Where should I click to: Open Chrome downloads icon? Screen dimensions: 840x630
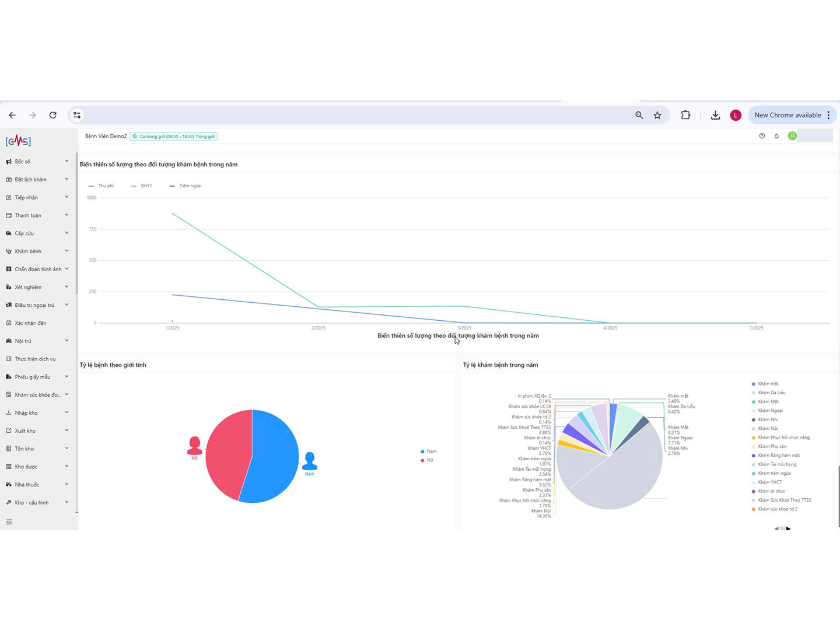[x=715, y=116]
